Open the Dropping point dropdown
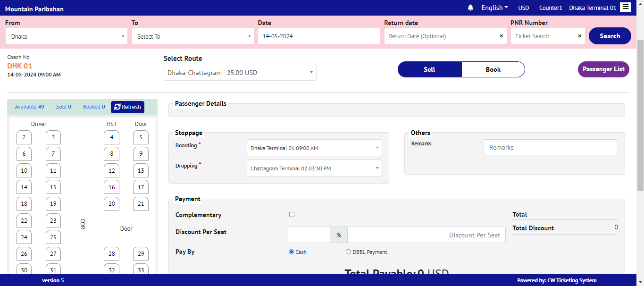644x286 pixels. coord(314,168)
